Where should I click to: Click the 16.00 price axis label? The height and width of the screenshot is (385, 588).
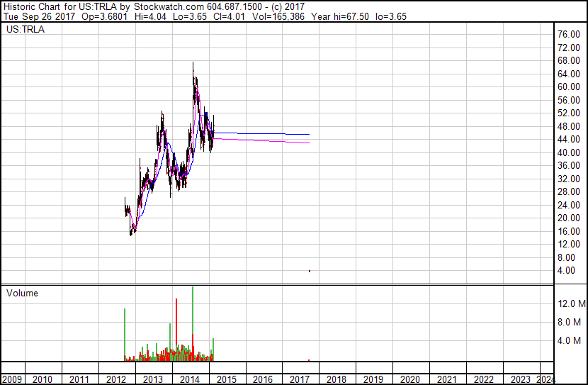(568, 231)
